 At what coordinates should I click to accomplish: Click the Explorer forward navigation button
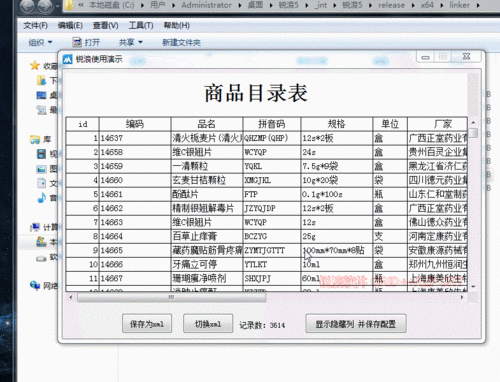coord(44,6)
